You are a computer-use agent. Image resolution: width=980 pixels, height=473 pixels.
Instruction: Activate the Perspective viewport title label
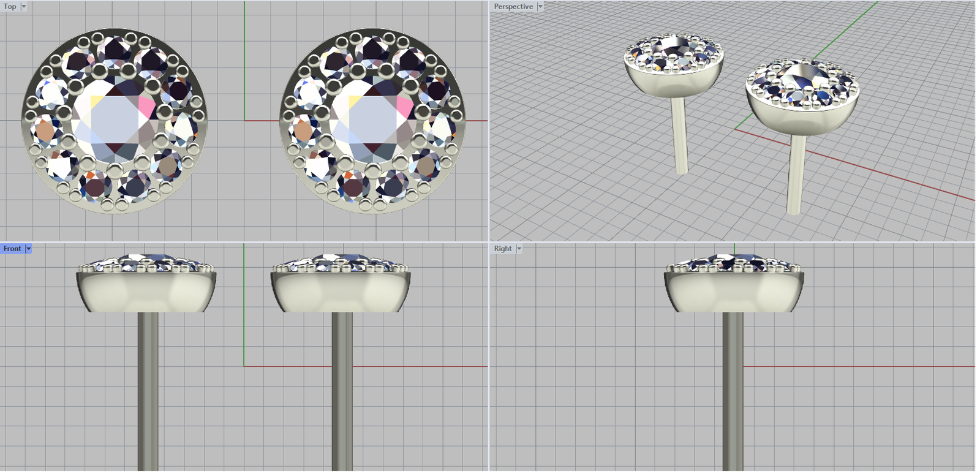tap(513, 7)
